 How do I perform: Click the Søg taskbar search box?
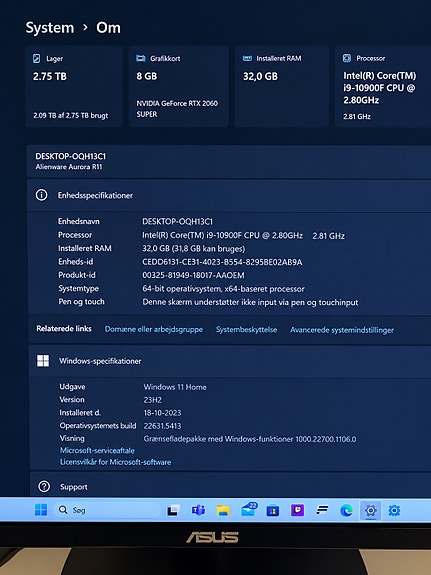[107, 510]
